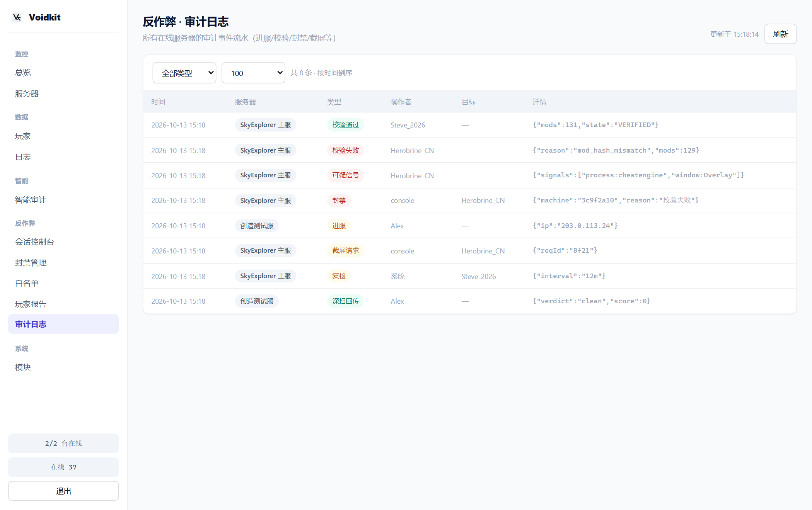Go to 封禁管理 page
The height and width of the screenshot is (510, 812).
pos(63,263)
